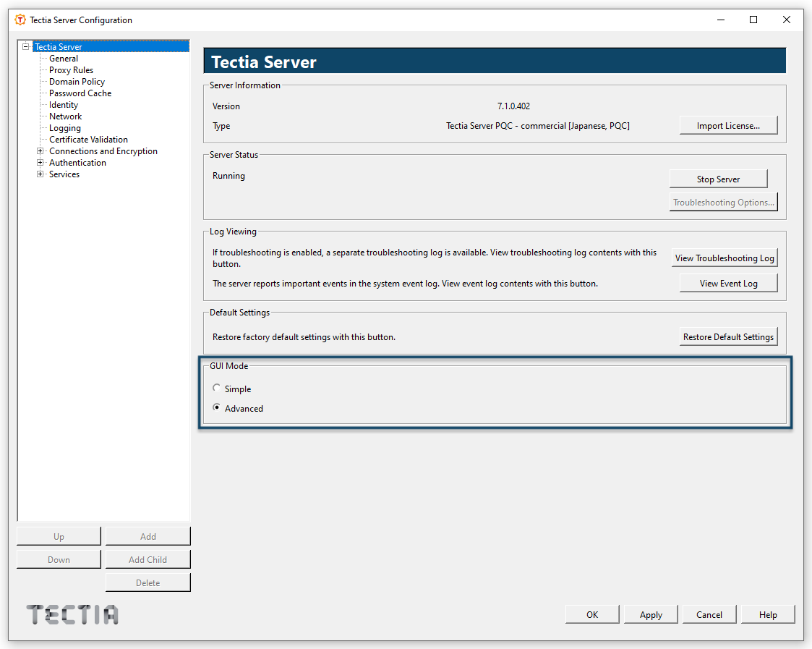Collapse the Tectia Server tree node

pyautogui.click(x=25, y=46)
